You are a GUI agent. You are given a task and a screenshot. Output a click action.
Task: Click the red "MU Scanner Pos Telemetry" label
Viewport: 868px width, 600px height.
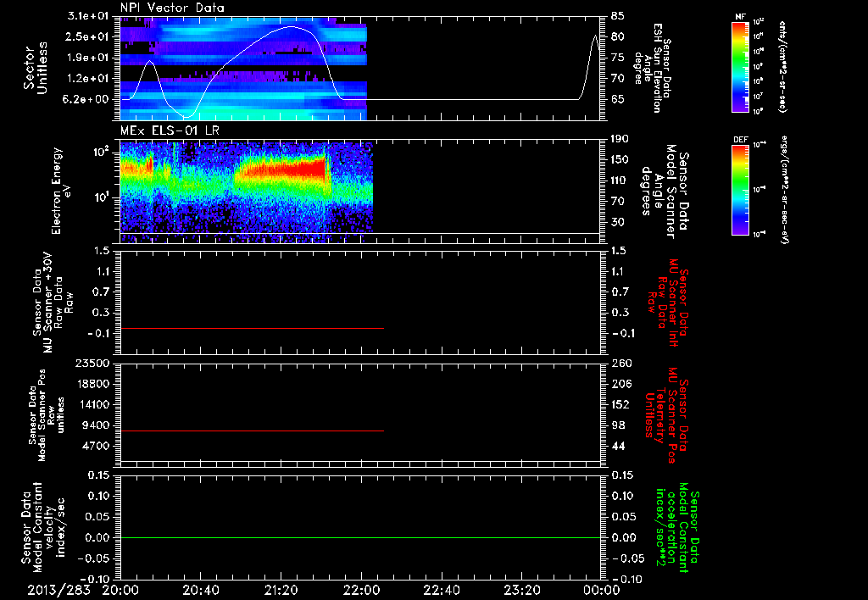pos(666,415)
